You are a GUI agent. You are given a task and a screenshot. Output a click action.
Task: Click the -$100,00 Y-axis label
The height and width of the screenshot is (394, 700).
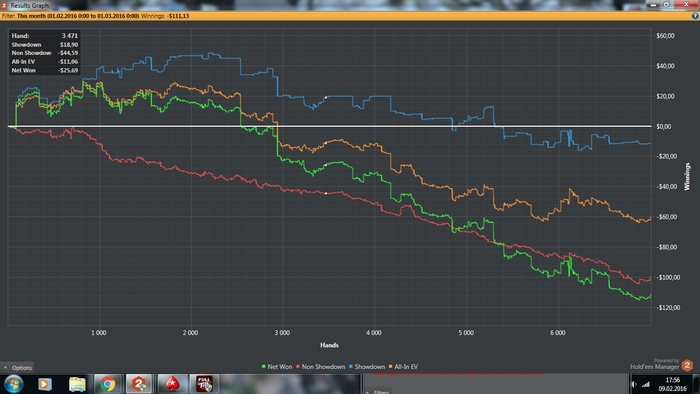(x=668, y=278)
